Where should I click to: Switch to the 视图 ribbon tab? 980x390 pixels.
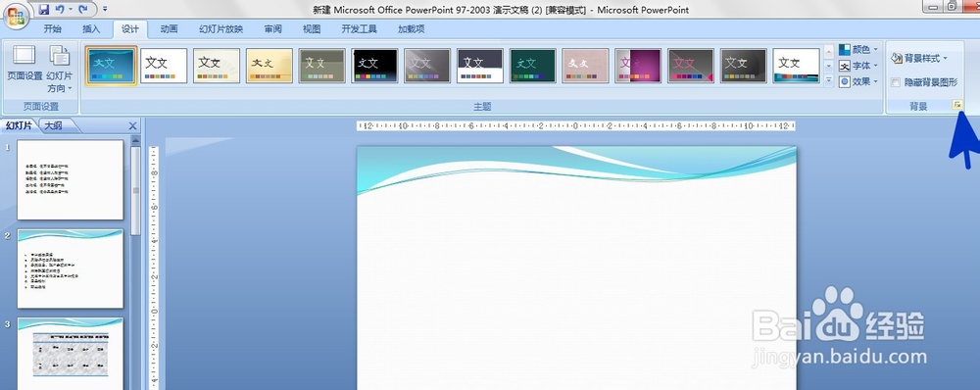click(312, 28)
